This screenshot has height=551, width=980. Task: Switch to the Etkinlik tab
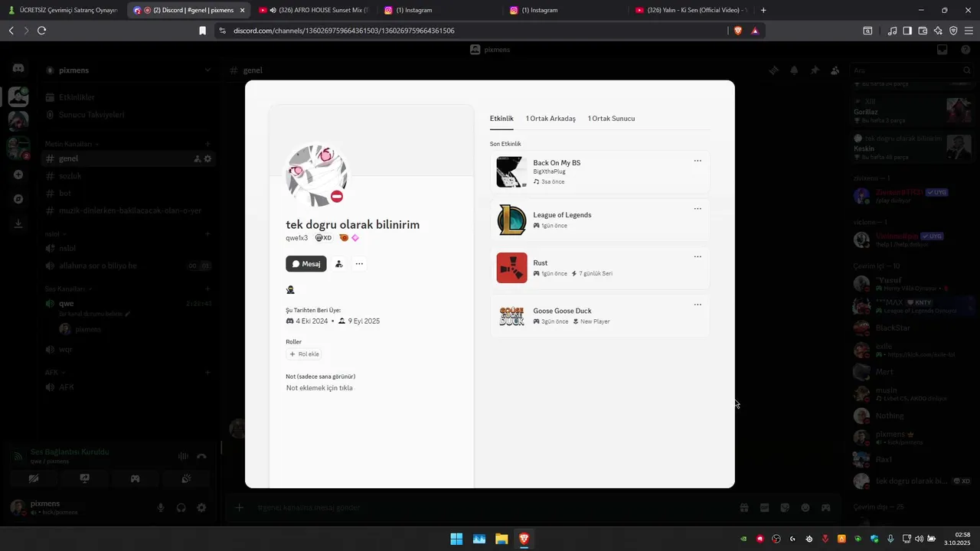pos(501,119)
